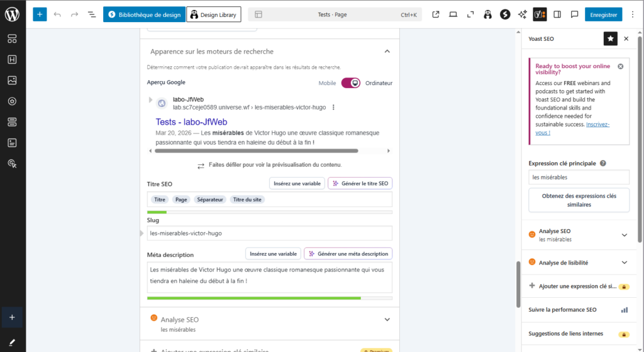644x352 pixels.
Task: Expand the arrow left of labo-JfWeb preview
Action: pyautogui.click(x=150, y=99)
